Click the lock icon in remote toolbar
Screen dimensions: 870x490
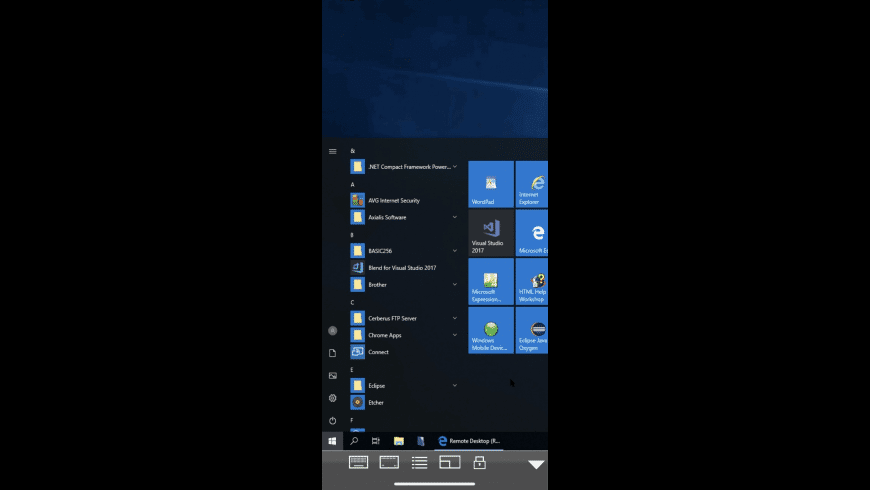(x=479, y=462)
